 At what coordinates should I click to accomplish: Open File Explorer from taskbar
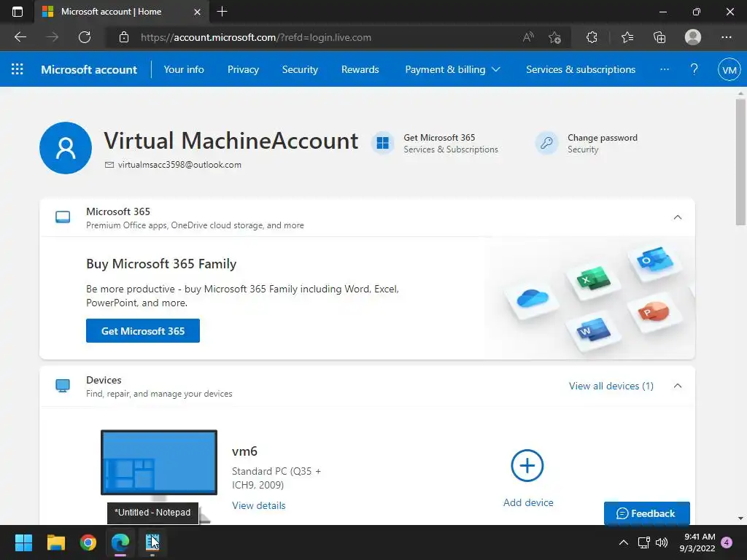tap(55, 542)
